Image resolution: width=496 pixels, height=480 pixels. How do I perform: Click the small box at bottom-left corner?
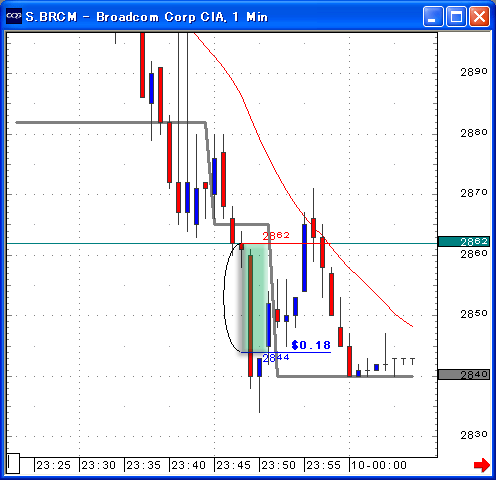point(13,463)
